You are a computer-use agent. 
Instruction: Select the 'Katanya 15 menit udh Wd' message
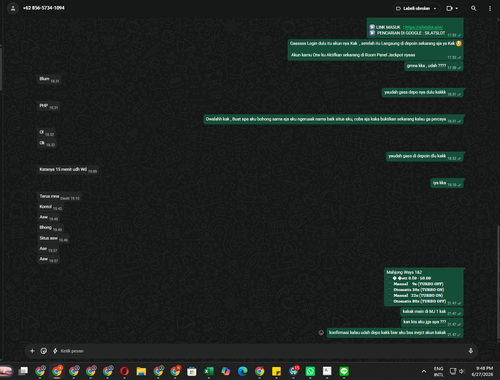pyautogui.click(x=68, y=170)
